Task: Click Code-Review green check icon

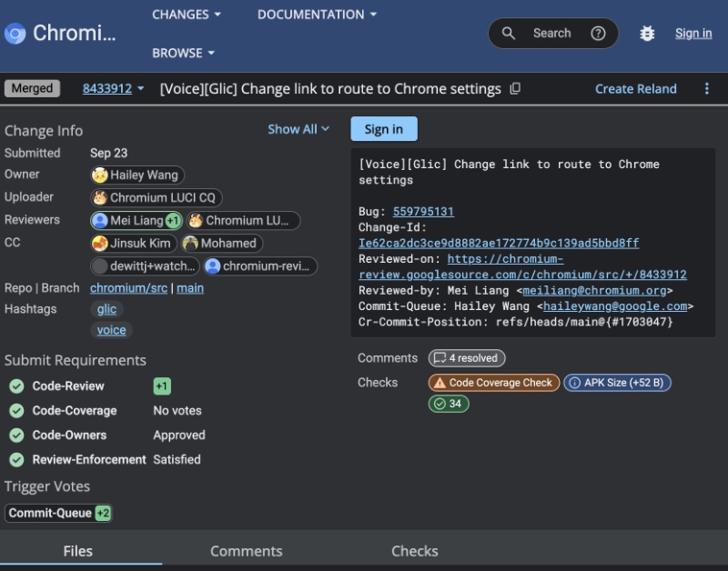Action: coord(16,386)
